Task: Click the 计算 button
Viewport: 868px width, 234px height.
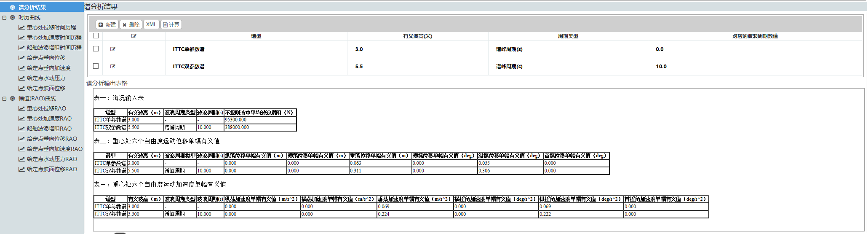Action: click(x=171, y=25)
